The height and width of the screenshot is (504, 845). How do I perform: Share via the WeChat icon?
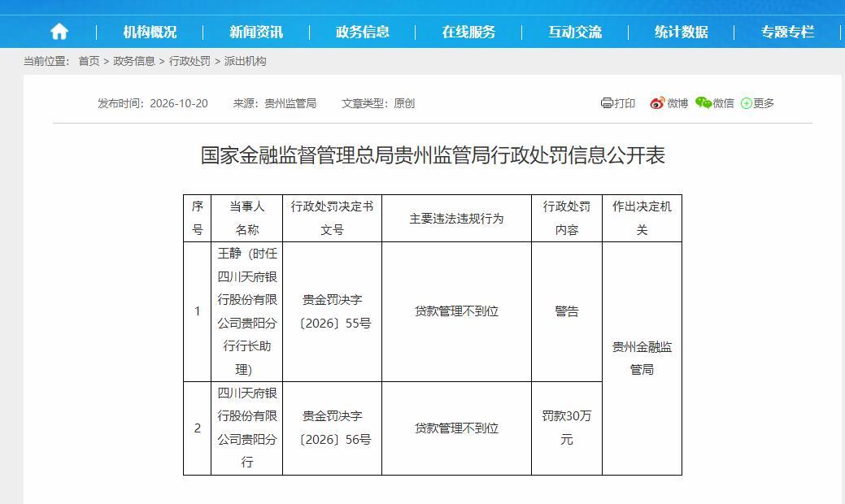[703, 103]
